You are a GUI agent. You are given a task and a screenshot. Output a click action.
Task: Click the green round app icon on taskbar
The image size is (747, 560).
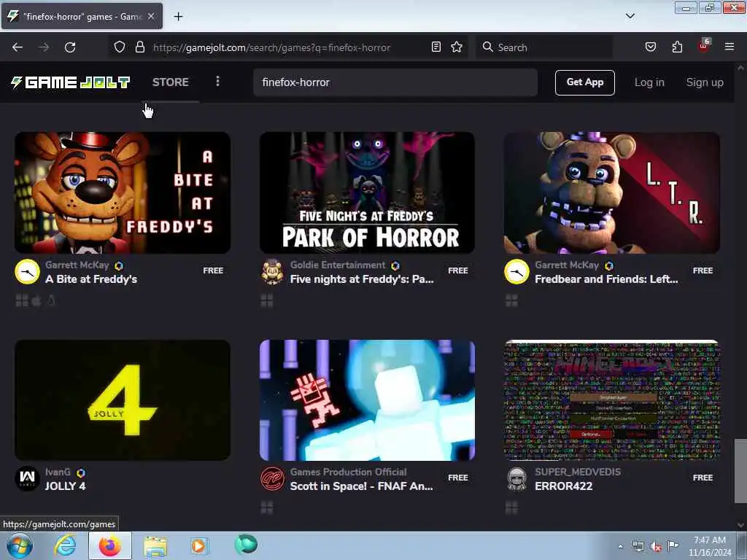(246, 545)
